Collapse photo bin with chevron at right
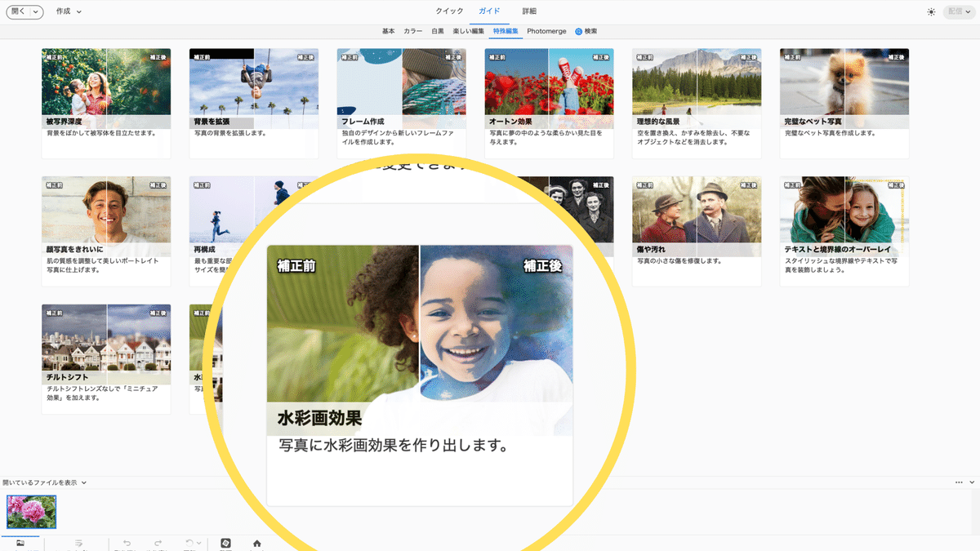 pyautogui.click(x=972, y=482)
